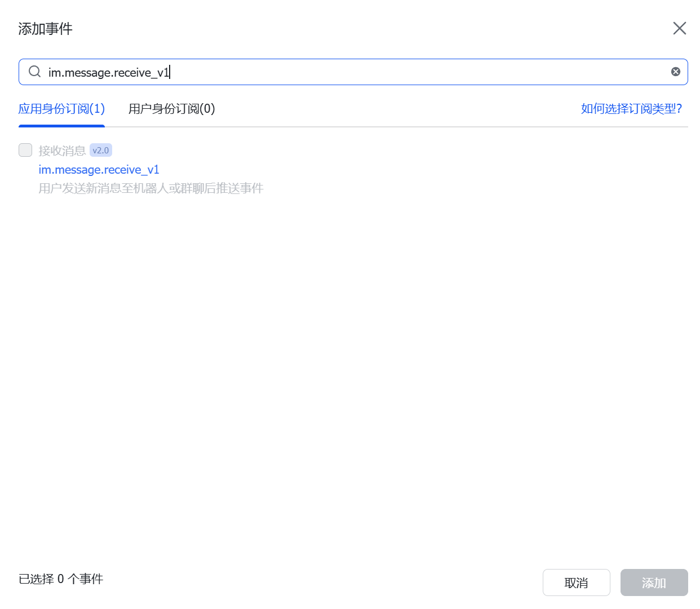The width and height of the screenshot is (700, 609).
Task: Switch to the 应用身份订阅(1) tab
Action: [61, 109]
